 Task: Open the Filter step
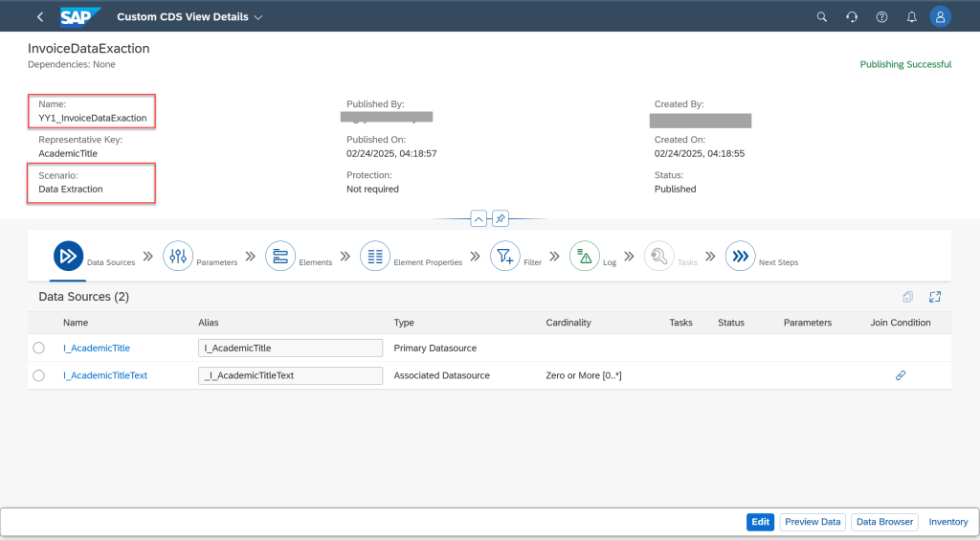coord(504,256)
